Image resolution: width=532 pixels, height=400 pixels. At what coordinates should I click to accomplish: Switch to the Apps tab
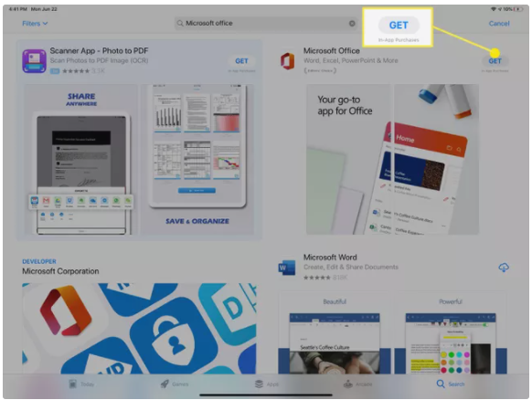(x=267, y=384)
